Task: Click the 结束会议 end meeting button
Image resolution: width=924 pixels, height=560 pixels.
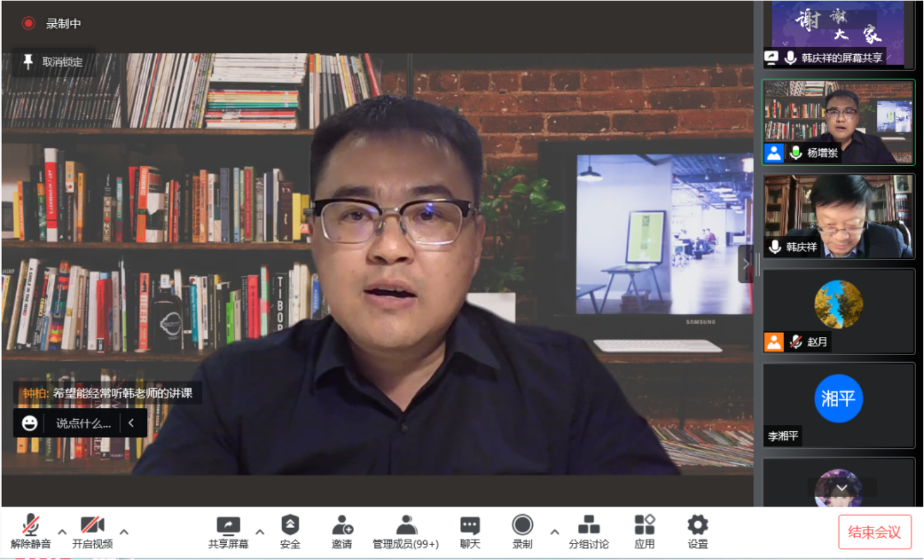Action: coord(874,532)
